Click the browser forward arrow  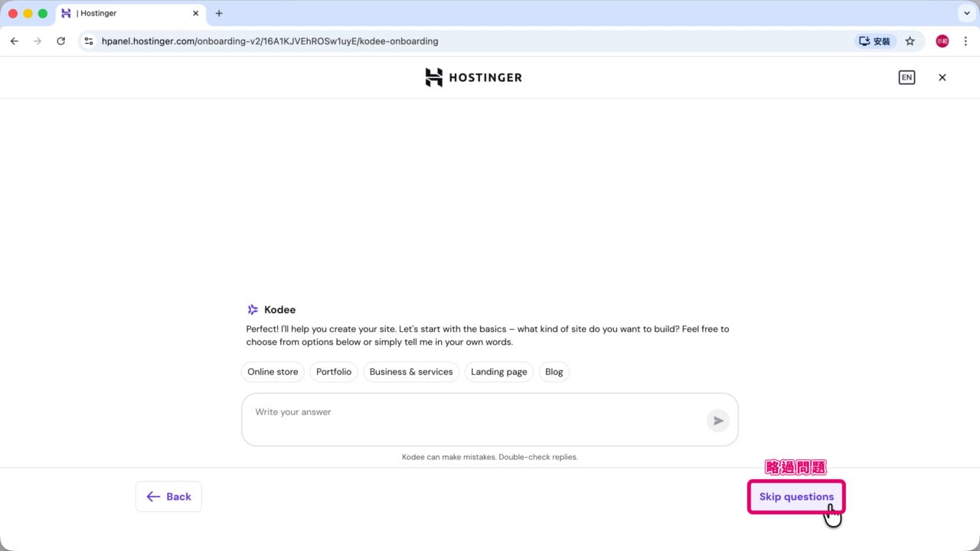point(38,41)
